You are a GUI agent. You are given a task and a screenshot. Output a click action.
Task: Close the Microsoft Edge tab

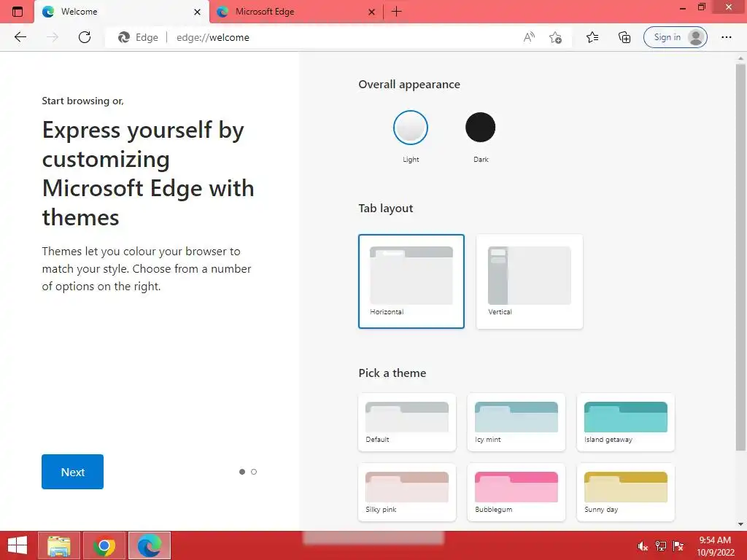coord(371,12)
